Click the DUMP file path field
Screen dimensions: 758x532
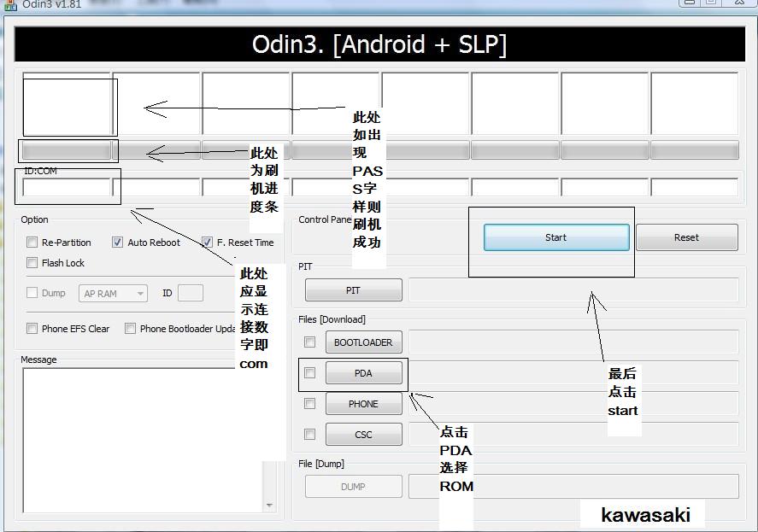573,487
